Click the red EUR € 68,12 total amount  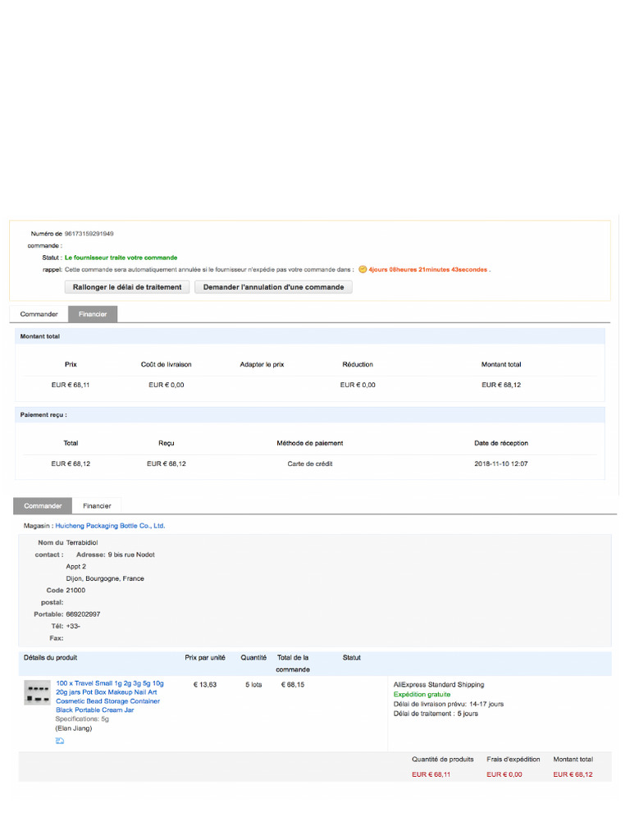pos(573,774)
